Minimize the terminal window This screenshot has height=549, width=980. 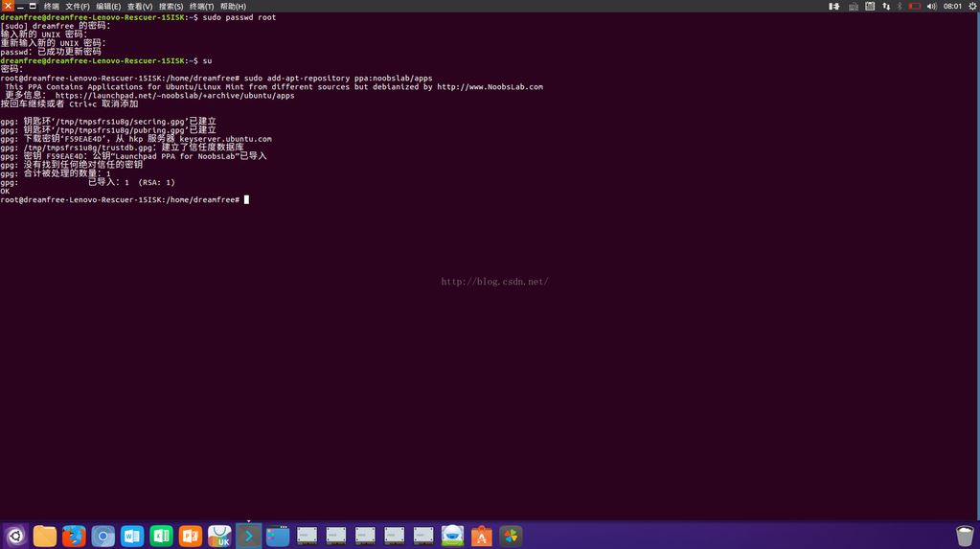tap(20, 7)
